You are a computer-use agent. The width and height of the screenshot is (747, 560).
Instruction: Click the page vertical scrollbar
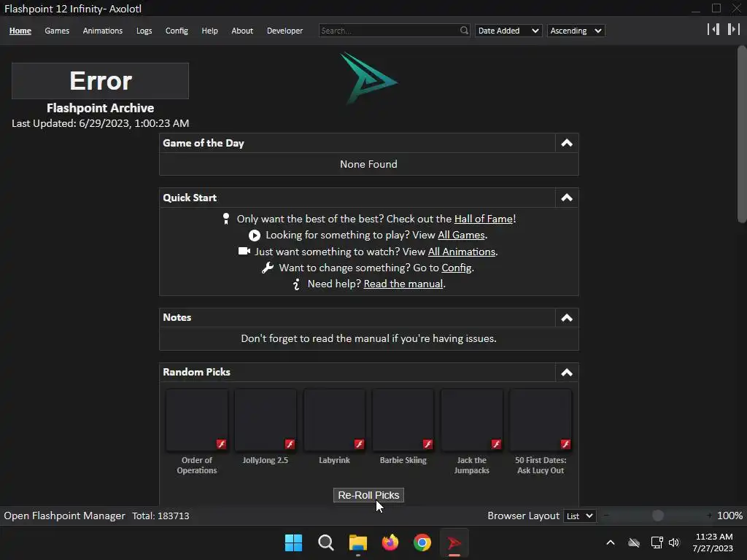[741, 134]
